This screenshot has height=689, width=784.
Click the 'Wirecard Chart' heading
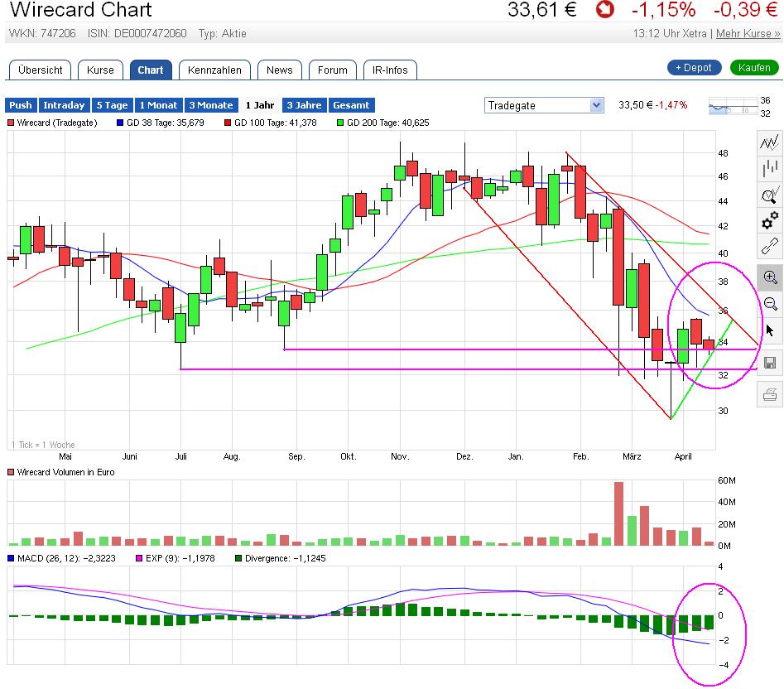81,9
